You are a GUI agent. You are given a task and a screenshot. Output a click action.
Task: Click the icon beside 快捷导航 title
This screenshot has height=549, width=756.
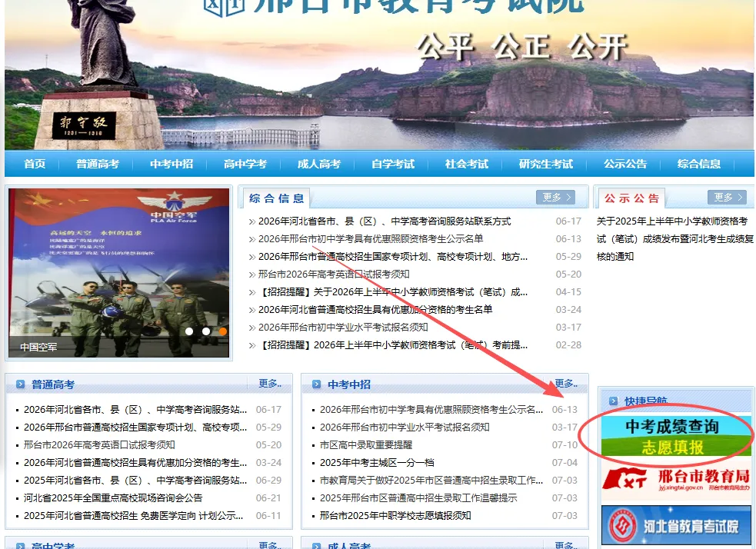pyautogui.click(x=613, y=401)
